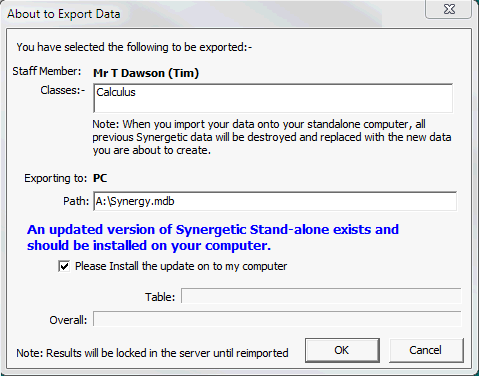
Task: Click the 'You have selected the following' heading
Action: coord(134,47)
